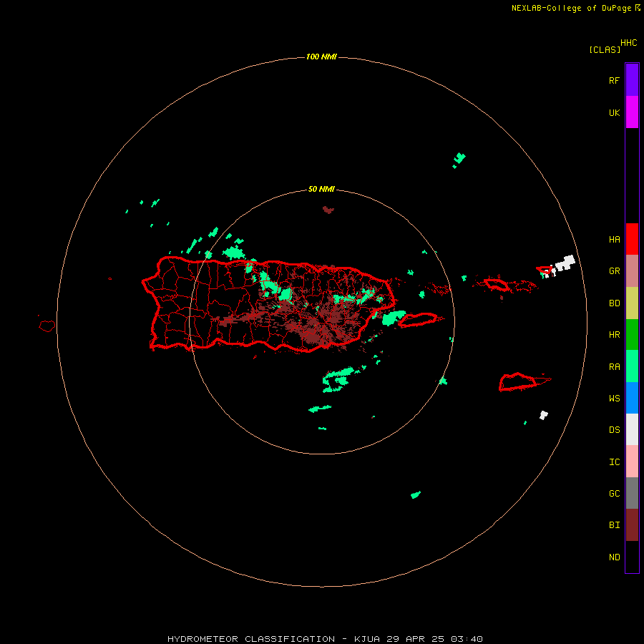Click the HHC product label
644x644 pixels.
(x=628, y=43)
